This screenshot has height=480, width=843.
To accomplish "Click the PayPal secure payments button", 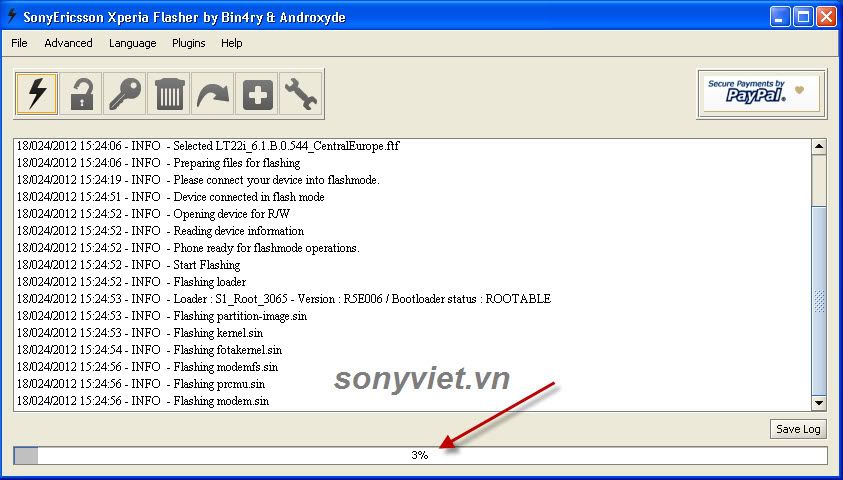I will pos(762,94).
